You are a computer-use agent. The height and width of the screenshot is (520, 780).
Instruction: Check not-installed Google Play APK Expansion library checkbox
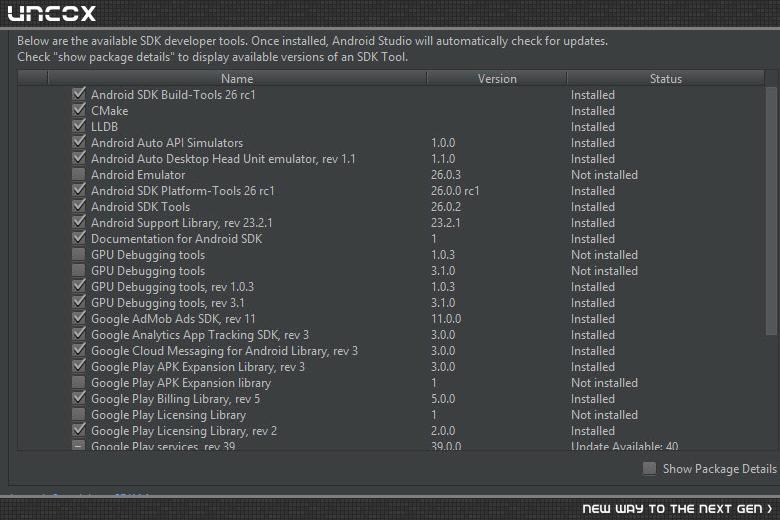[79, 382]
